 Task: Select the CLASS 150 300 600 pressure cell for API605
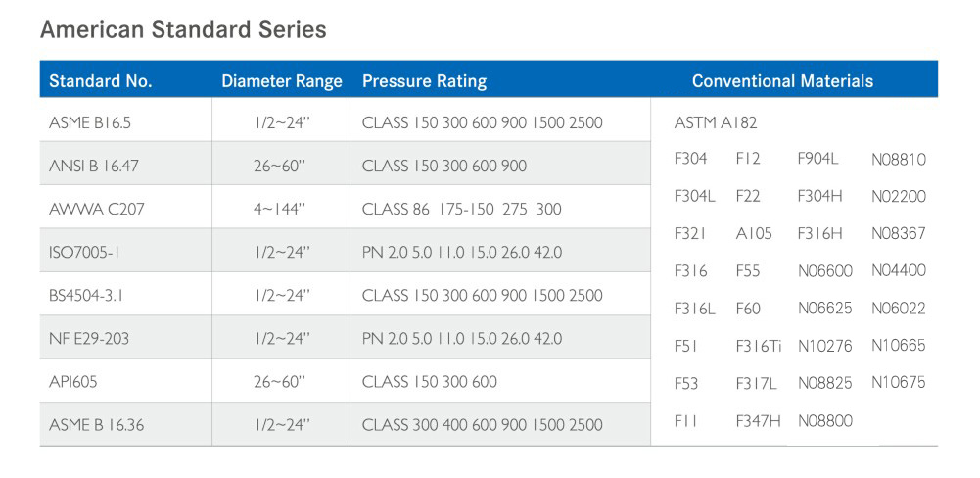(430, 382)
